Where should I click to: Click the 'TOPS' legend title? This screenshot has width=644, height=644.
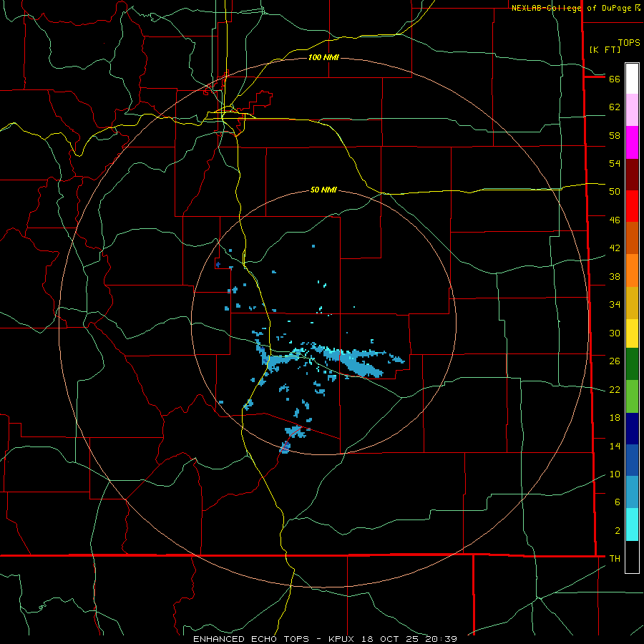tap(629, 43)
